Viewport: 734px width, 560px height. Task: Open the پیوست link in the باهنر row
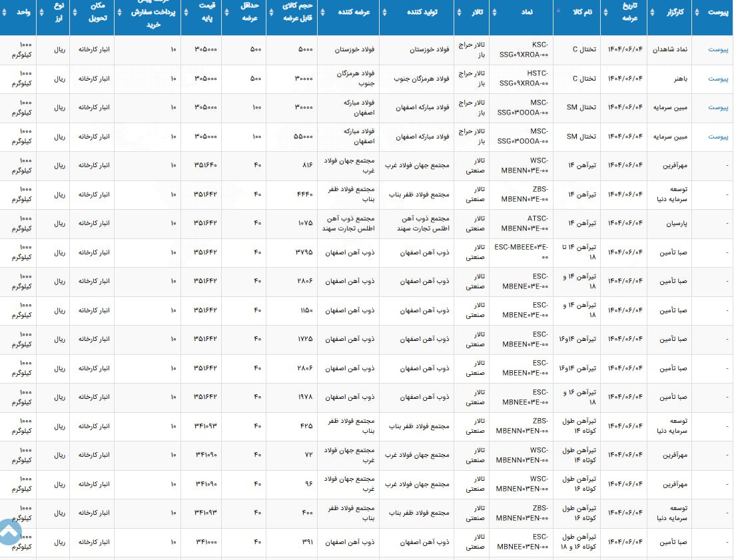click(718, 79)
